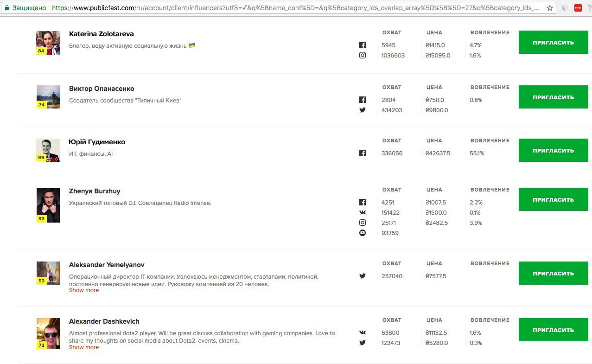Expand Alexander Dashkevich's bio via Show more
592x364 pixels.
click(84, 347)
